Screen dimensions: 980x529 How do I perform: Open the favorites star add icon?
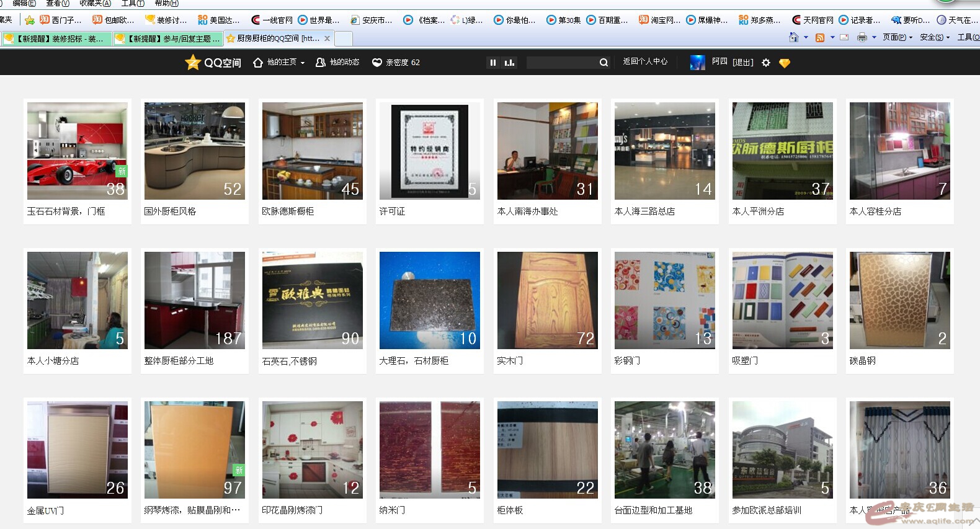tap(29, 20)
